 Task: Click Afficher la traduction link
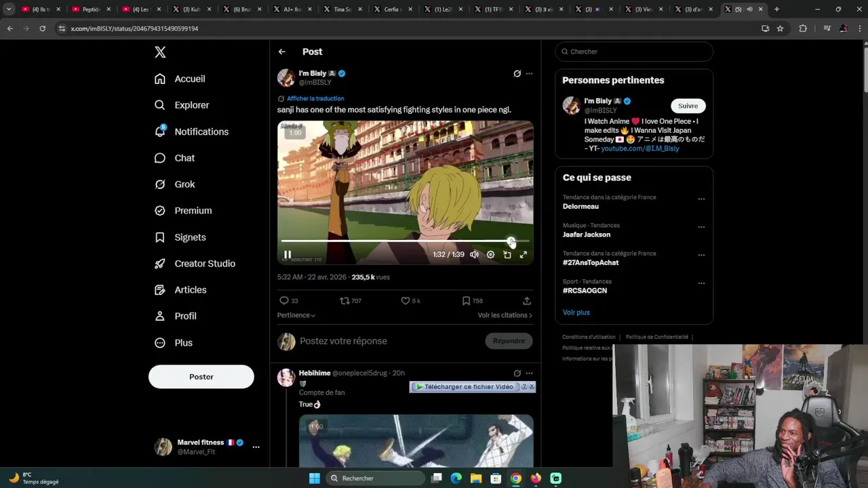(315, 98)
